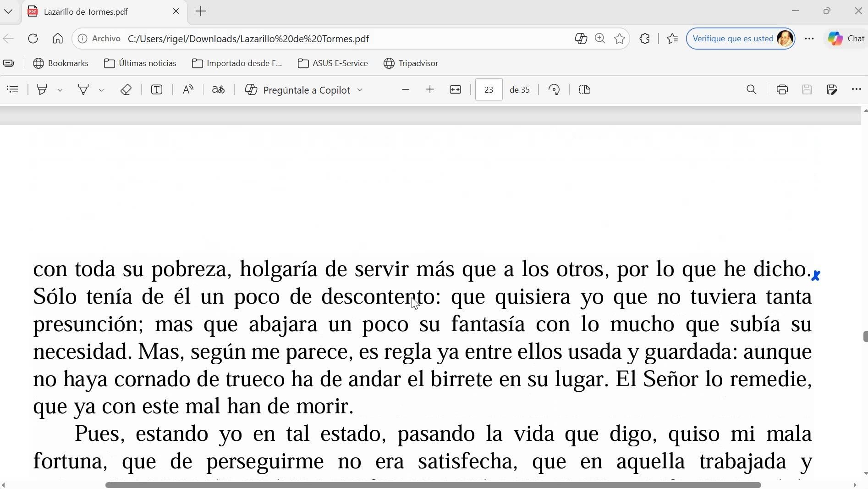Select the draw pen tool
Image resolution: width=868 pixels, height=489 pixels.
[x=83, y=89]
